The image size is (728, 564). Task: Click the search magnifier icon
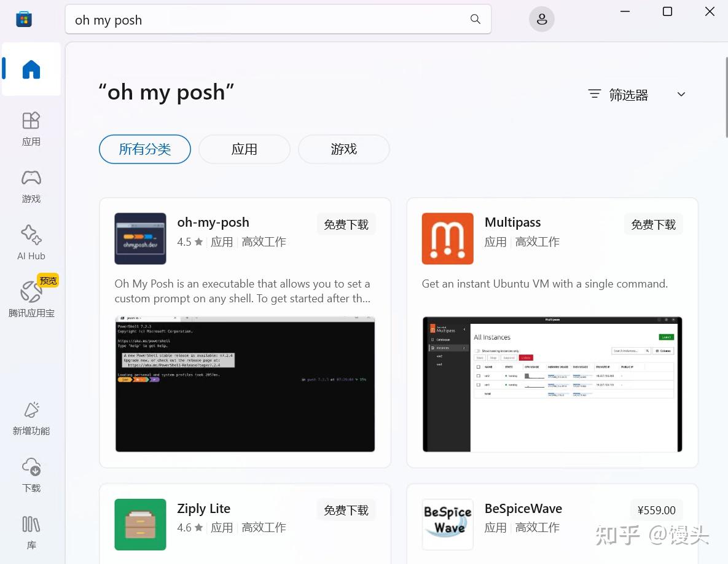(475, 19)
